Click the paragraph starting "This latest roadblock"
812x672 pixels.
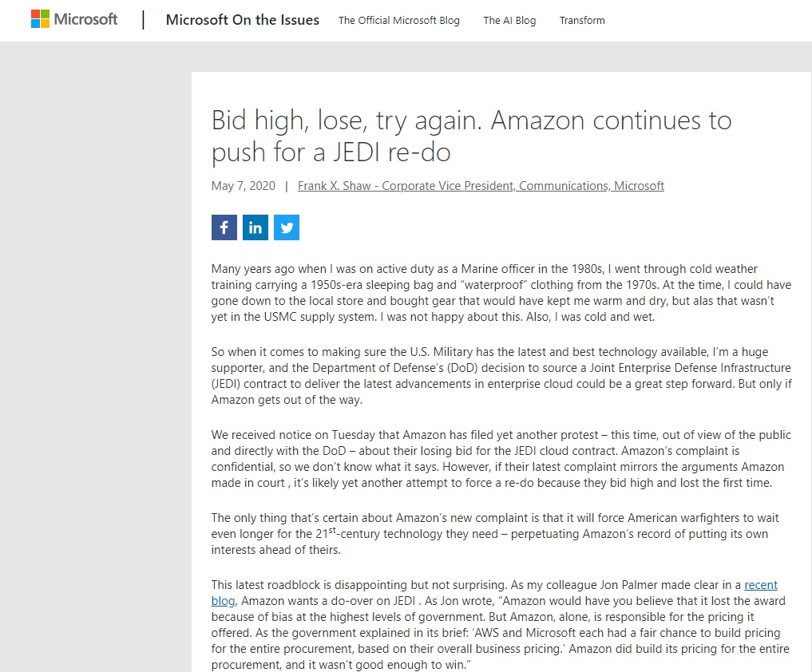pyautogui.click(x=495, y=625)
